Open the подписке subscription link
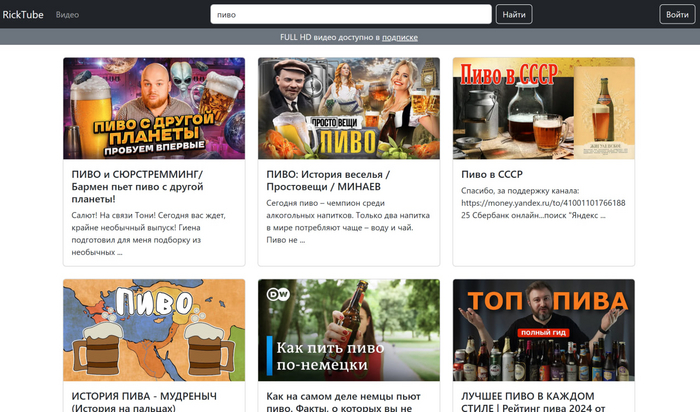 [400, 37]
